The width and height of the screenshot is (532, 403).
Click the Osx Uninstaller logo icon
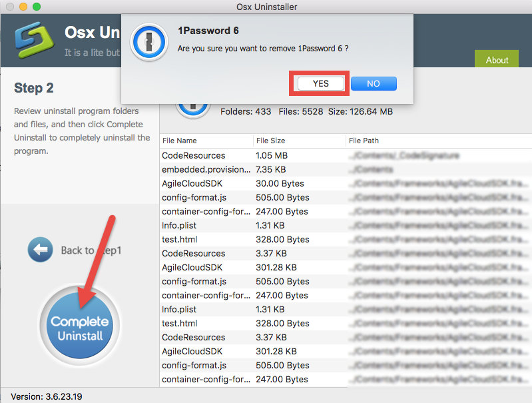pyautogui.click(x=34, y=41)
